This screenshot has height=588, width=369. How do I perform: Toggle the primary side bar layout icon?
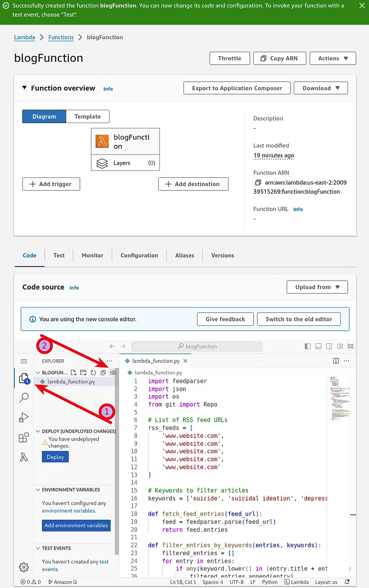point(308,346)
